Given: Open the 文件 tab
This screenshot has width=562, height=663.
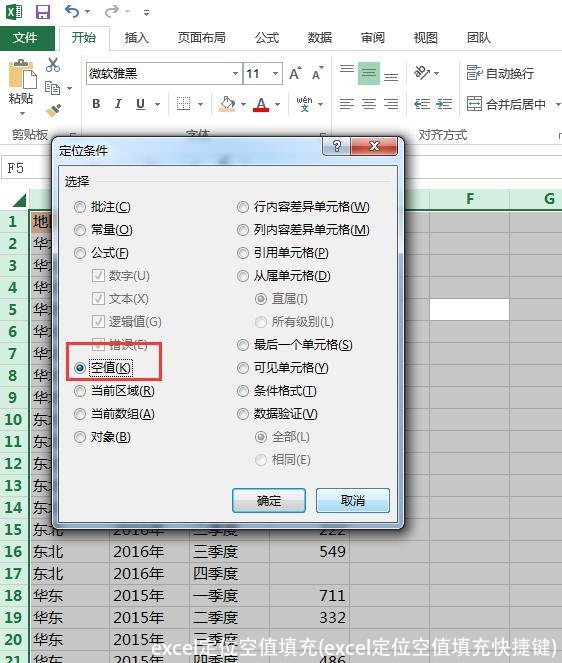Looking at the screenshot, I should pos(25,38).
